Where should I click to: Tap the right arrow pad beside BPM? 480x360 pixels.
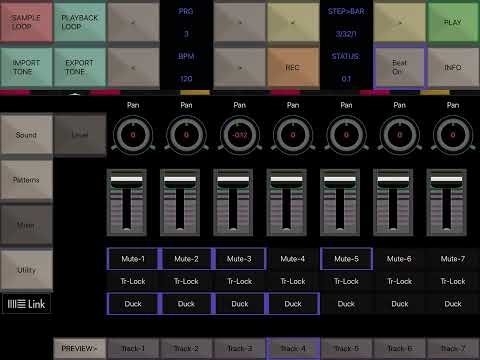pyautogui.click(x=240, y=68)
